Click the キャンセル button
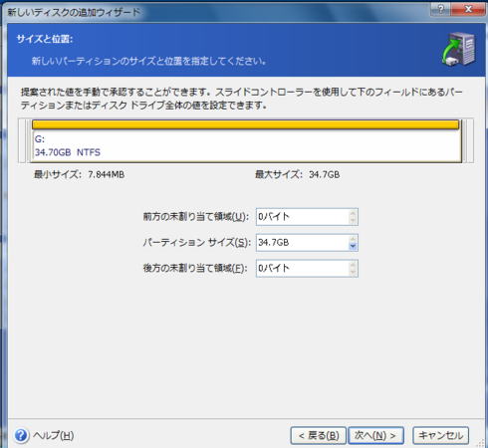This screenshot has height=448, width=488. [x=440, y=435]
